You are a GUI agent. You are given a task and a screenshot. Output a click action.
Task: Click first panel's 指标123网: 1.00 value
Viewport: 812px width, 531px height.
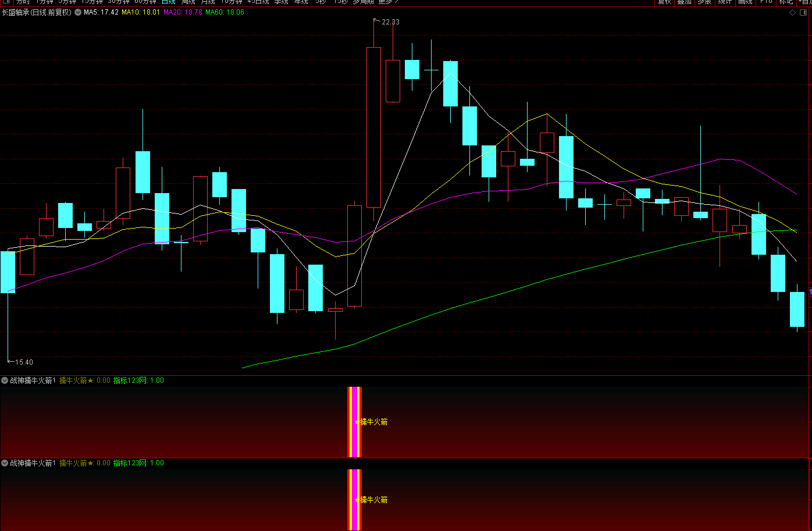pos(138,380)
